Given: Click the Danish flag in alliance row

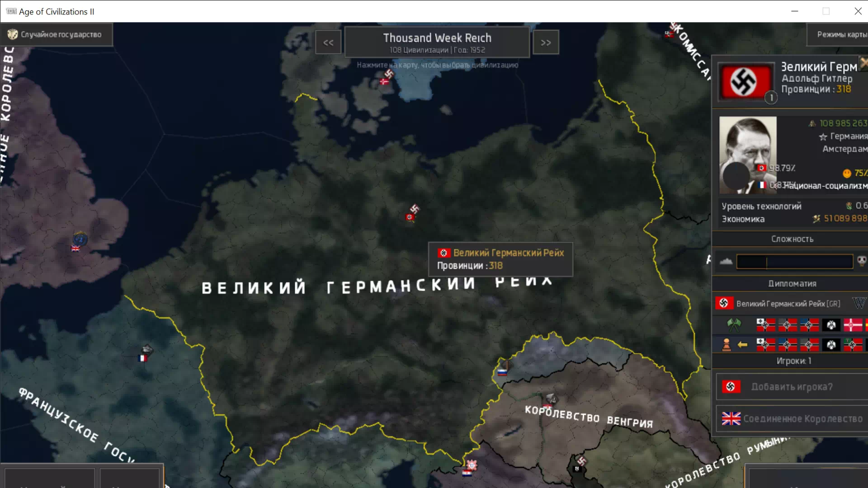Looking at the screenshot, I should pos(853,324).
